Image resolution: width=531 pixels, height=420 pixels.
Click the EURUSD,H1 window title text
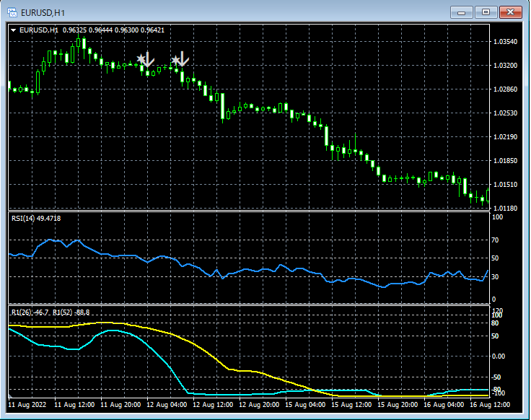(x=43, y=12)
